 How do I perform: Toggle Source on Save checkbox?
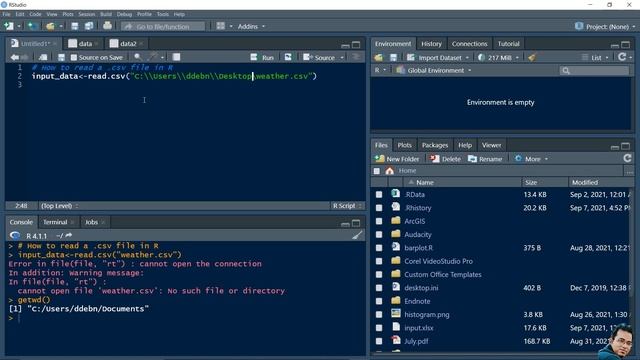(74, 58)
